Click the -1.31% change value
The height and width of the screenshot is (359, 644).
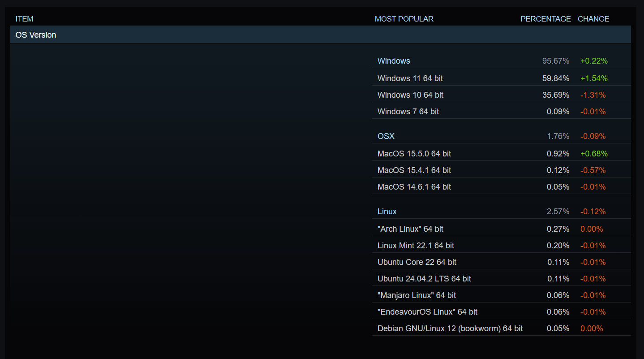[x=593, y=95]
